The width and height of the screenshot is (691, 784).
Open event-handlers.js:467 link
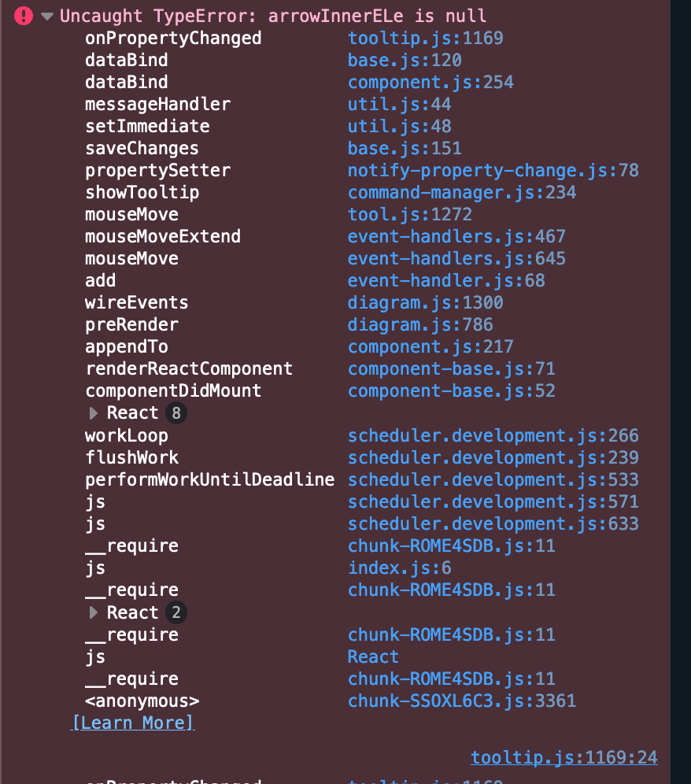(x=456, y=236)
